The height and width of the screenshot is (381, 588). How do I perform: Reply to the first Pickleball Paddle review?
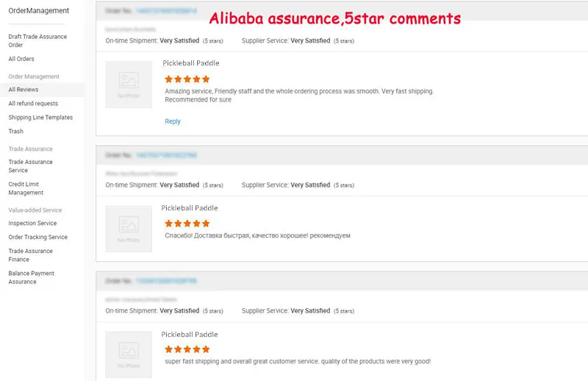pyautogui.click(x=173, y=121)
